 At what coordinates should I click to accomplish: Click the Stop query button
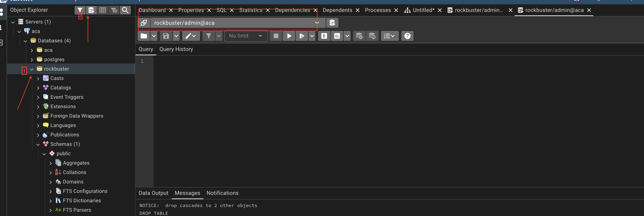276,36
